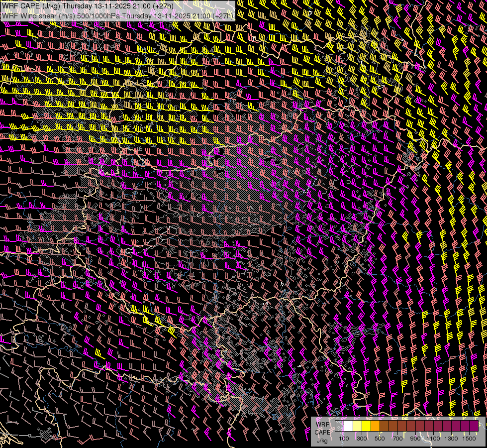Image resolution: width=487 pixels, height=448 pixels.
Task: Click the legend value 1300
Action: coord(451,439)
